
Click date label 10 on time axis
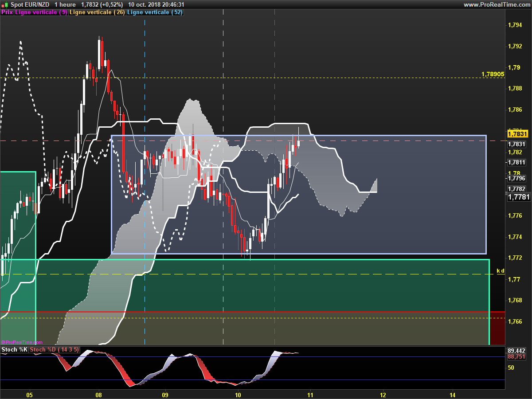click(x=238, y=395)
